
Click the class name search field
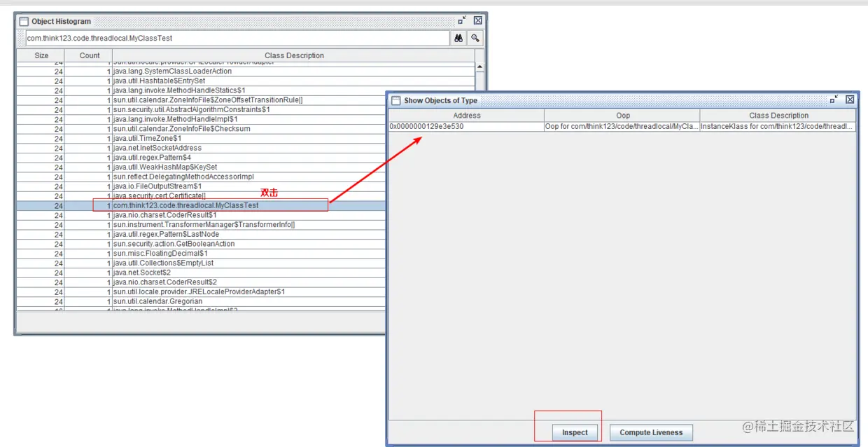click(237, 39)
